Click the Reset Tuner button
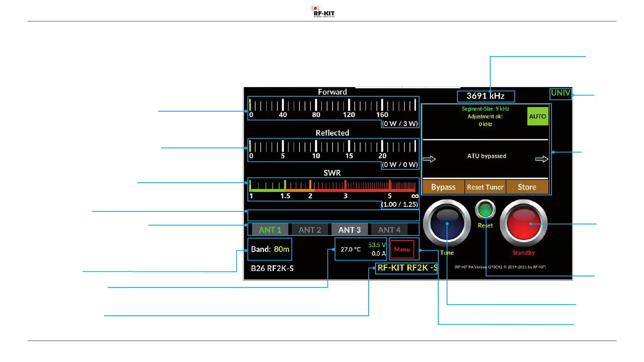The height and width of the screenshot is (362, 644). (485, 187)
